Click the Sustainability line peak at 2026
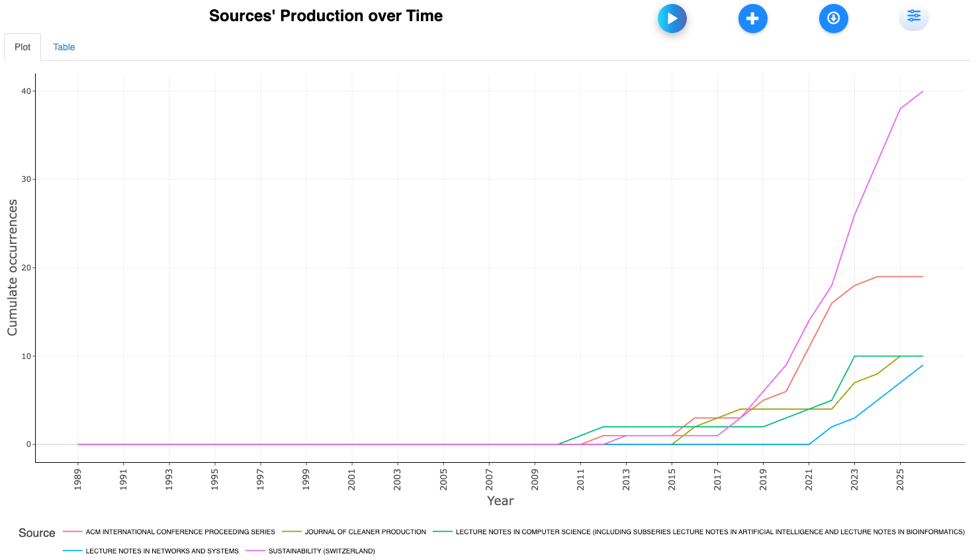The width and height of the screenshot is (976, 560). point(922,92)
